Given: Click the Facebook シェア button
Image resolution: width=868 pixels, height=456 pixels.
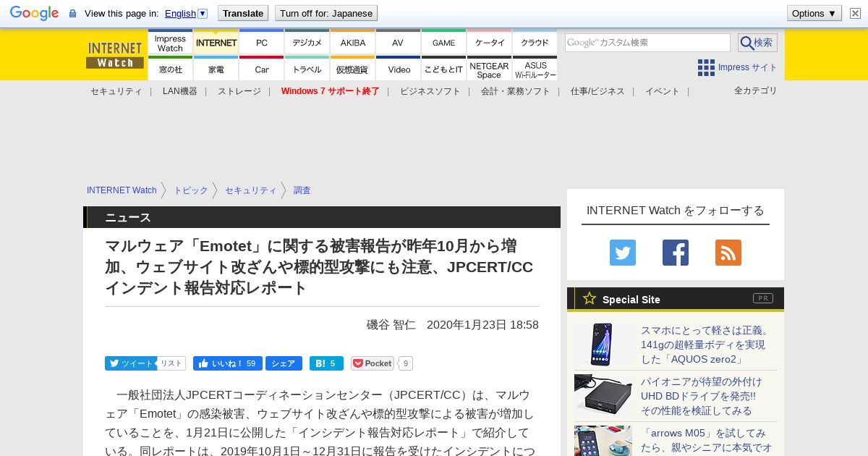Looking at the screenshot, I should point(284,363).
